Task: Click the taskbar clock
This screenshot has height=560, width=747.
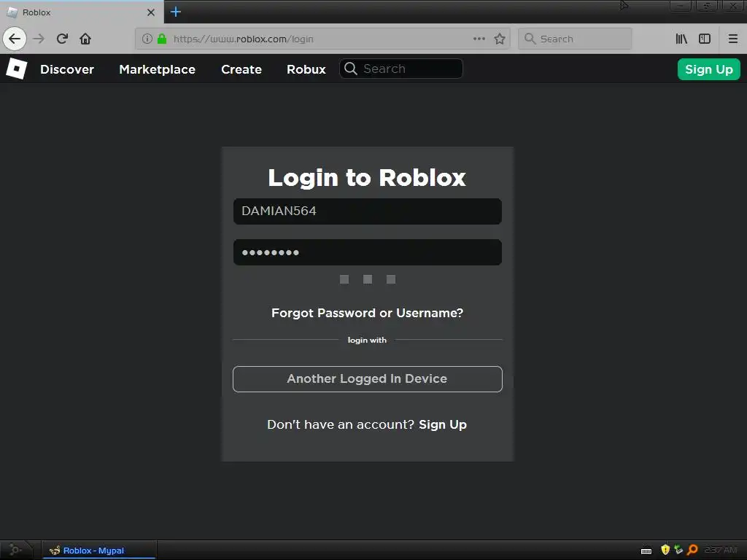Action: click(x=721, y=550)
